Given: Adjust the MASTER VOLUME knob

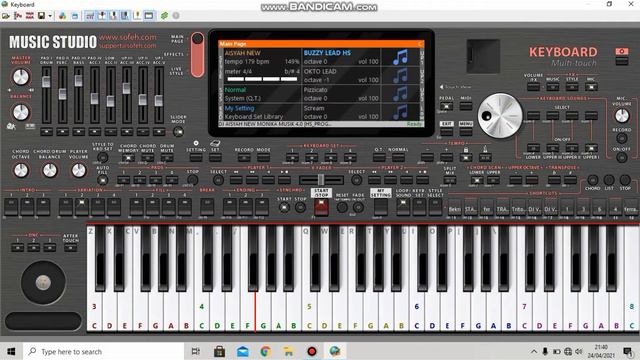Looking at the screenshot, I should click(21, 77).
